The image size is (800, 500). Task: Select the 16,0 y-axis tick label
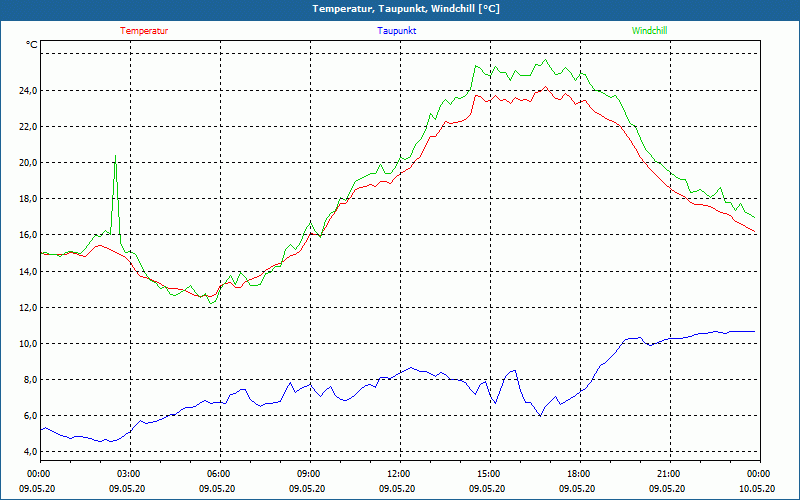pyautogui.click(x=26, y=235)
